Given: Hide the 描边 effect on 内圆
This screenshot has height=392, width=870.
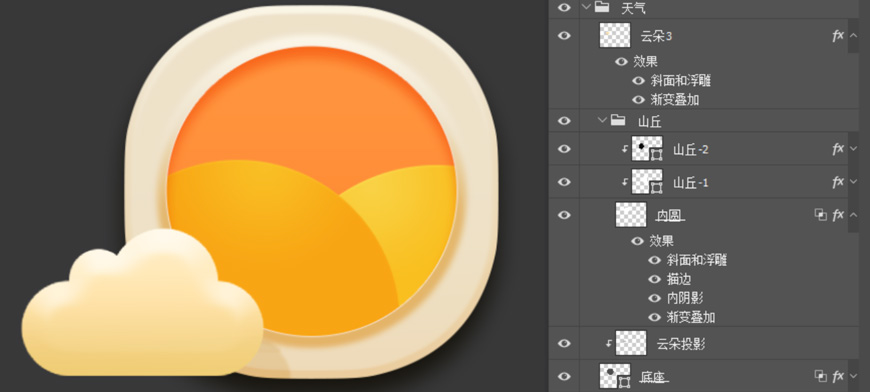Looking at the screenshot, I should click(655, 279).
